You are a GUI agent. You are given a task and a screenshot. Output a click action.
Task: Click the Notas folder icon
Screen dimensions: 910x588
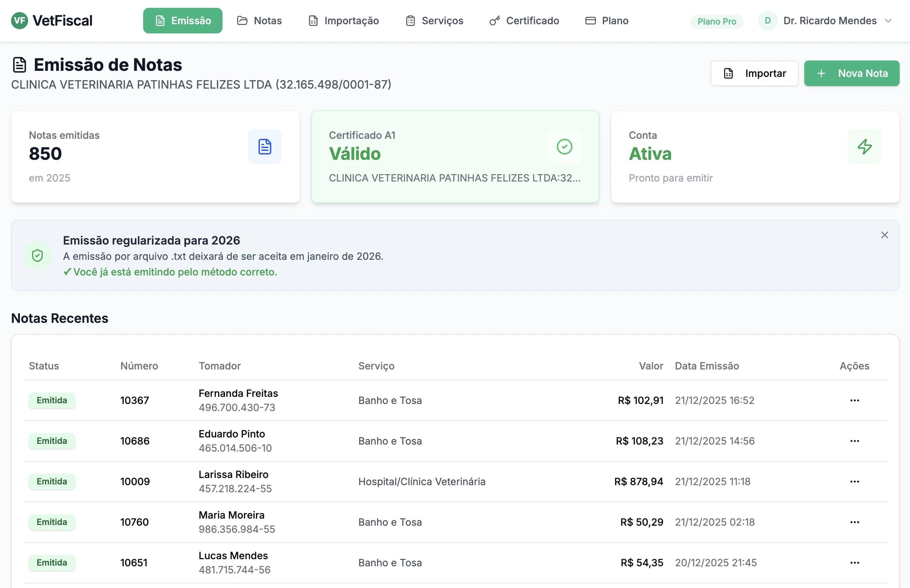pyautogui.click(x=242, y=21)
